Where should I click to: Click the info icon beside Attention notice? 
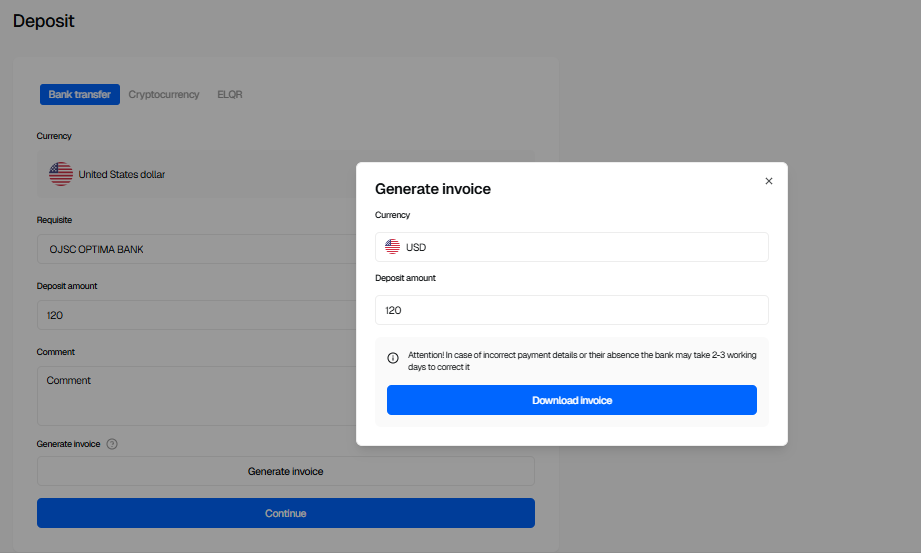[393, 358]
